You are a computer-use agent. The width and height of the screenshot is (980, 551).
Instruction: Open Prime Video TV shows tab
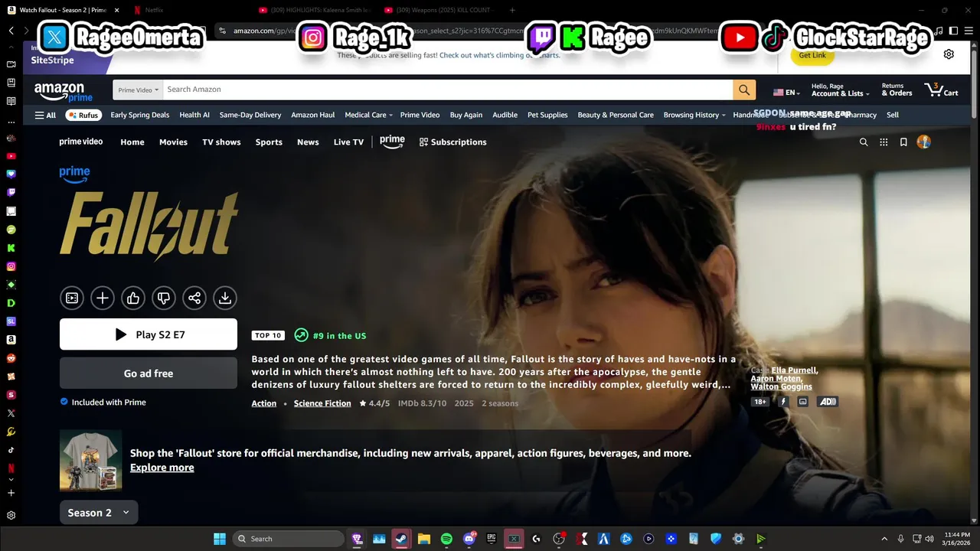click(x=221, y=142)
